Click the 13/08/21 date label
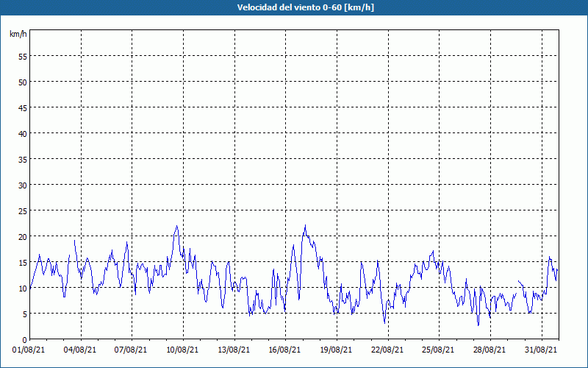588x368 pixels. [x=234, y=350]
